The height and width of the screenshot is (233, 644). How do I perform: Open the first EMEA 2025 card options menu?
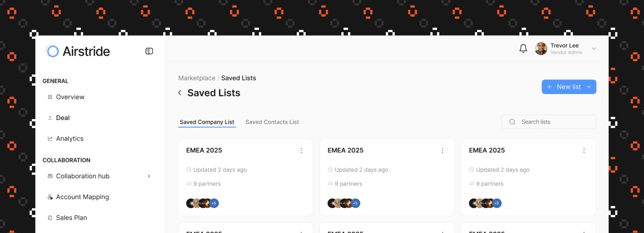click(x=301, y=150)
